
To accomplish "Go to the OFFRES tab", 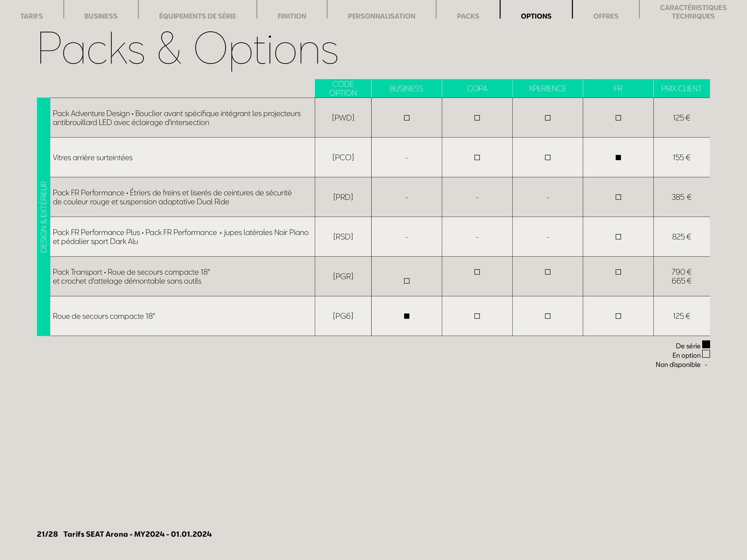I will tap(606, 16).
